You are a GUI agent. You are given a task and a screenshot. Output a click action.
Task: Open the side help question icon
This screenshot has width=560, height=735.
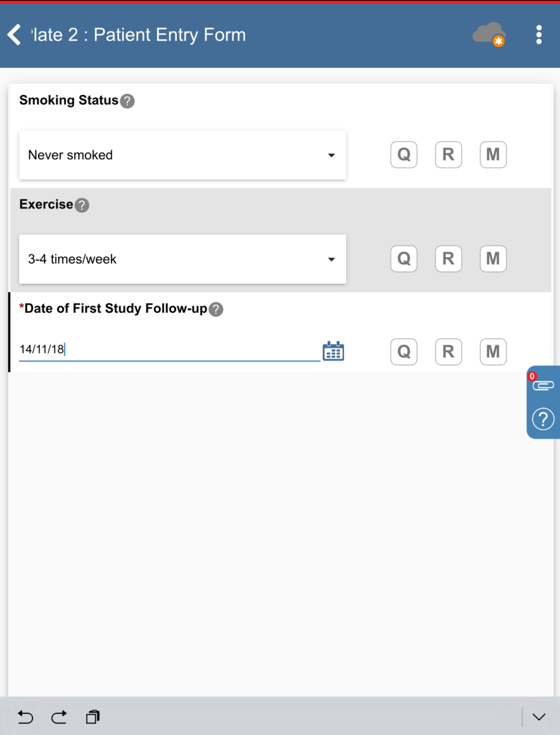543,419
